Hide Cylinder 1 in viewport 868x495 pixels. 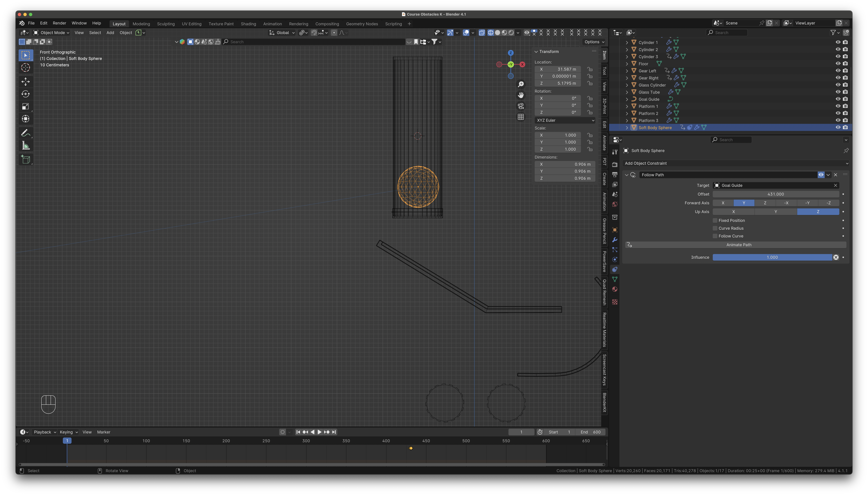838,42
